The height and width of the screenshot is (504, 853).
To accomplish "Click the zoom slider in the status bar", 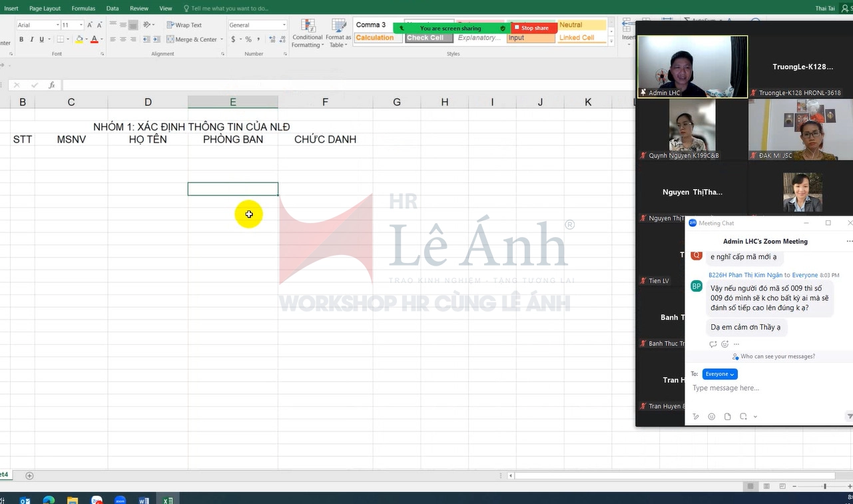I will [x=824, y=487].
